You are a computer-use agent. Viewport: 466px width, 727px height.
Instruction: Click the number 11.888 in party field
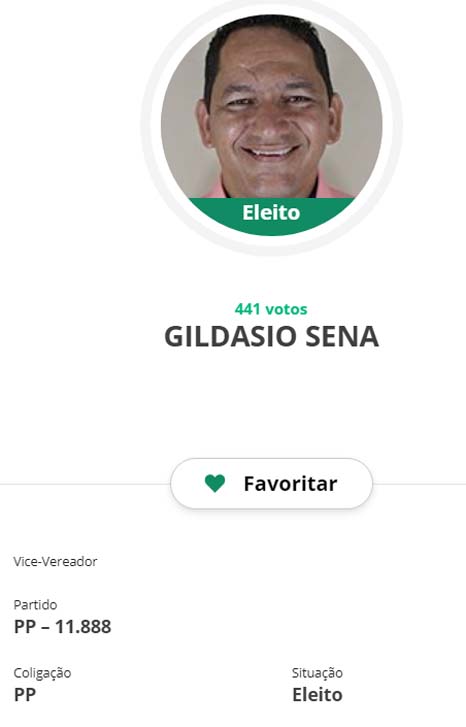[83, 626]
